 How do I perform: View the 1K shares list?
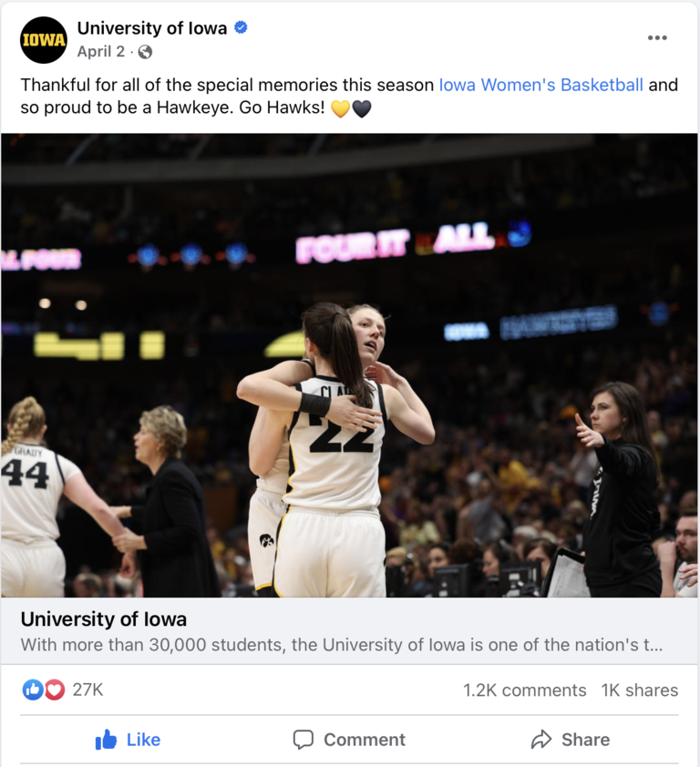[x=639, y=690]
